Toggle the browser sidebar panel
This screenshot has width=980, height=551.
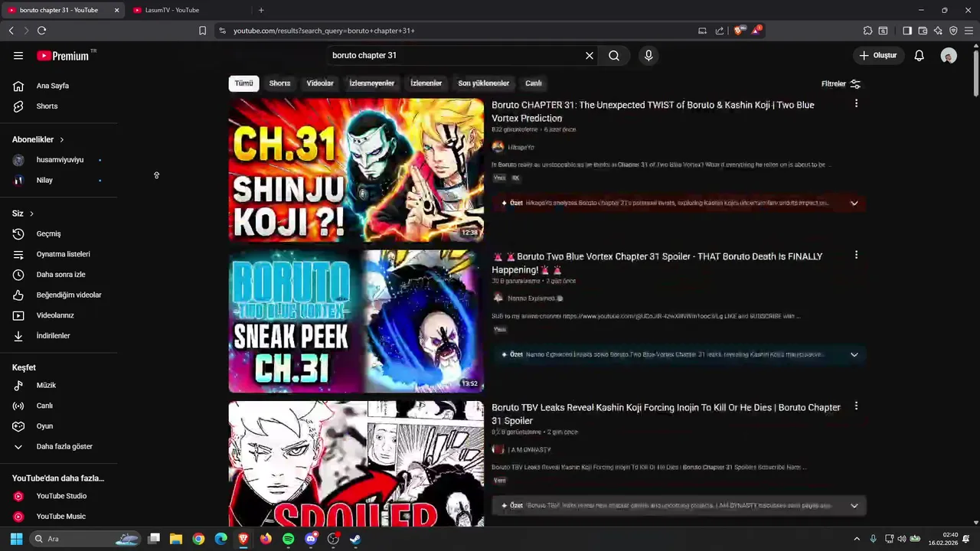pyautogui.click(x=907, y=31)
